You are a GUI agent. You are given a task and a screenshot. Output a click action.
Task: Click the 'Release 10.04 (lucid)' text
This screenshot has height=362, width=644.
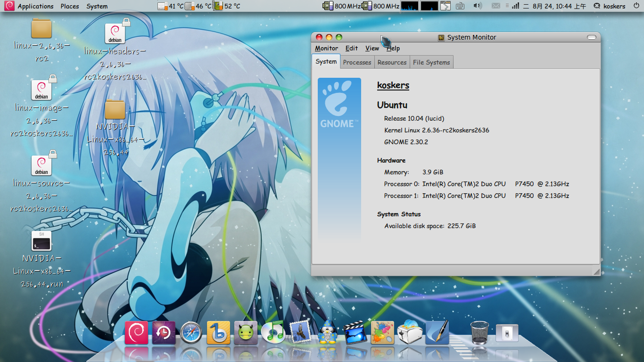tap(414, 118)
